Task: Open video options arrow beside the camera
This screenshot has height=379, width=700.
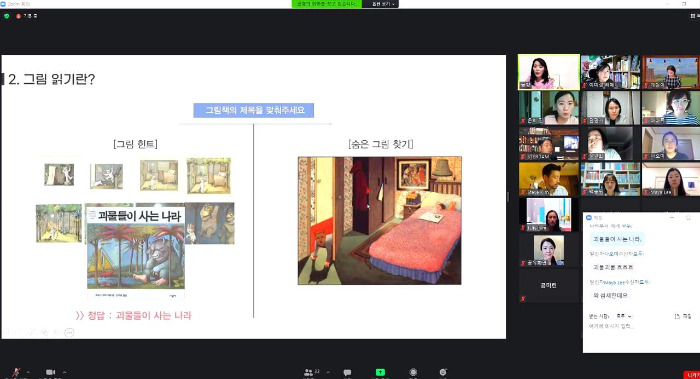Action: pos(64,372)
